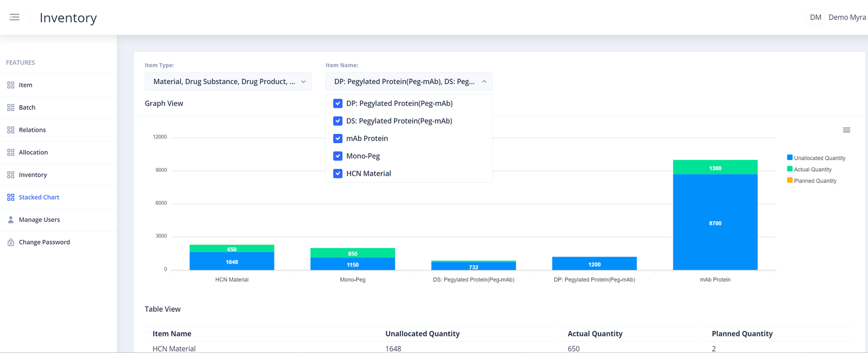Viewport: 868px width, 353px height.
Task: Uncheck DP: Pegylated Protein(Peg-mAb) checkbox
Action: tap(338, 104)
